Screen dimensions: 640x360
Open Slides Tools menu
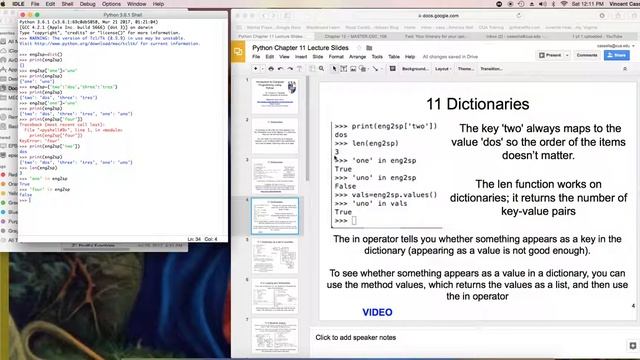click(377, 57)
